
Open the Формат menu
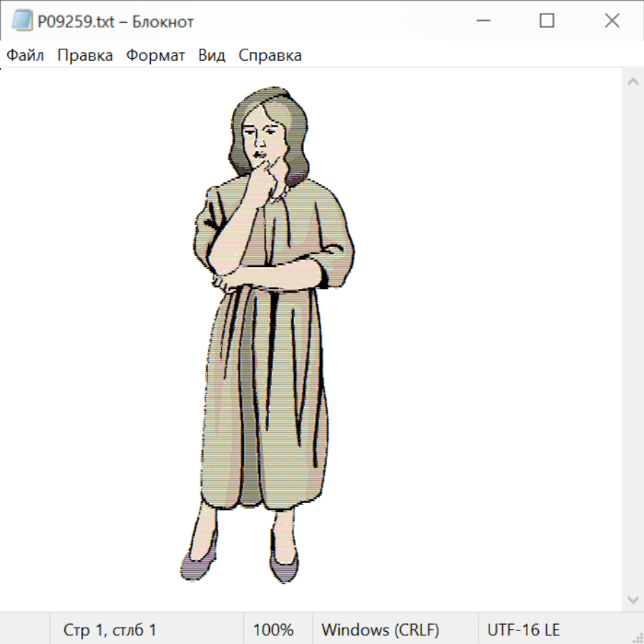click(x=155, y=56)
